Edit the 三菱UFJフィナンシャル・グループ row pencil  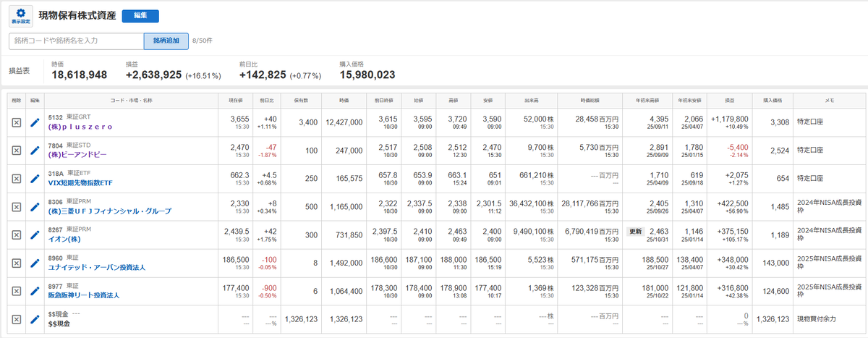click(x=35, y=207)
